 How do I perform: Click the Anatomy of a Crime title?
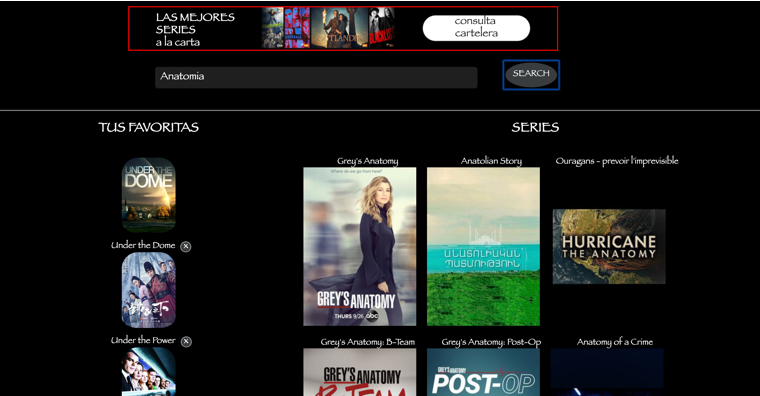point(615,342)
